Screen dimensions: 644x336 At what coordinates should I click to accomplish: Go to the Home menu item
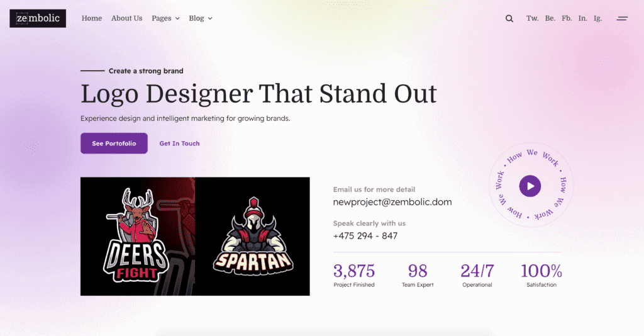[92, 18]
